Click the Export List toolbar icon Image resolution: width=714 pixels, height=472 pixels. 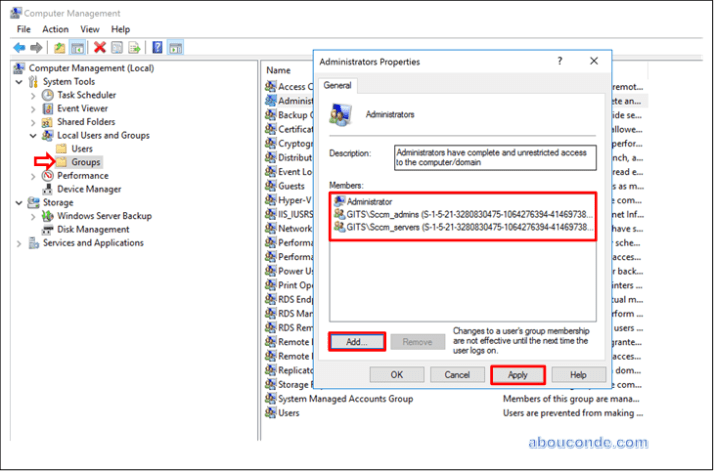(135, 47)
